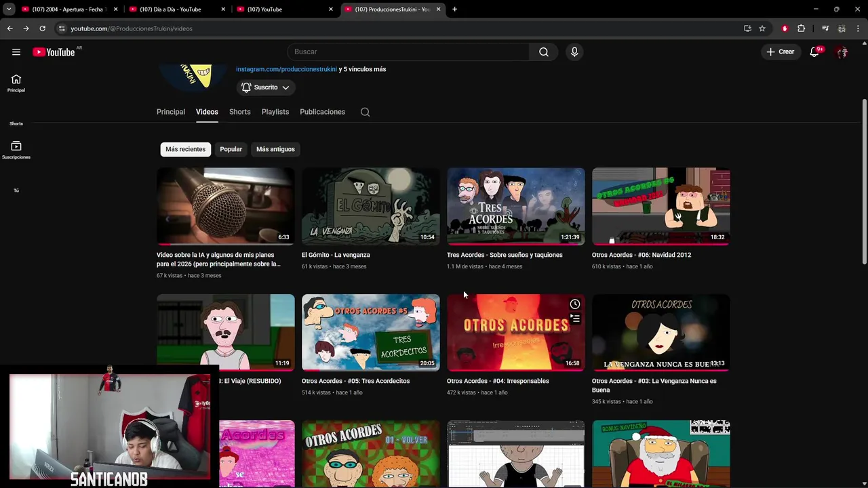The width and height of the screenshot is (868, 488).
Task: Click the YouTube logo
Action: [54, 52]
